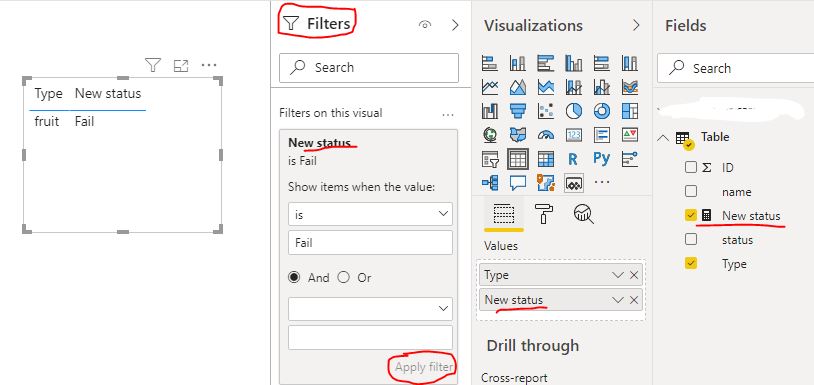
Task: Add a Multi-row card visual
Action: (x=602, y=135)
